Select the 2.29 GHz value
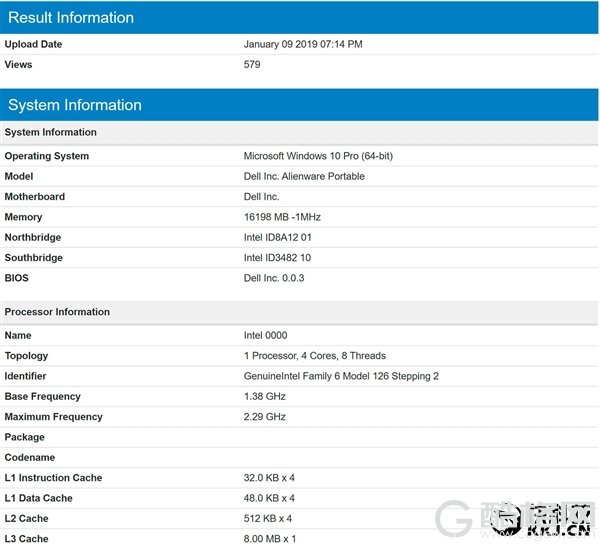This screenshot has width=600, height=546. (265, 417)
